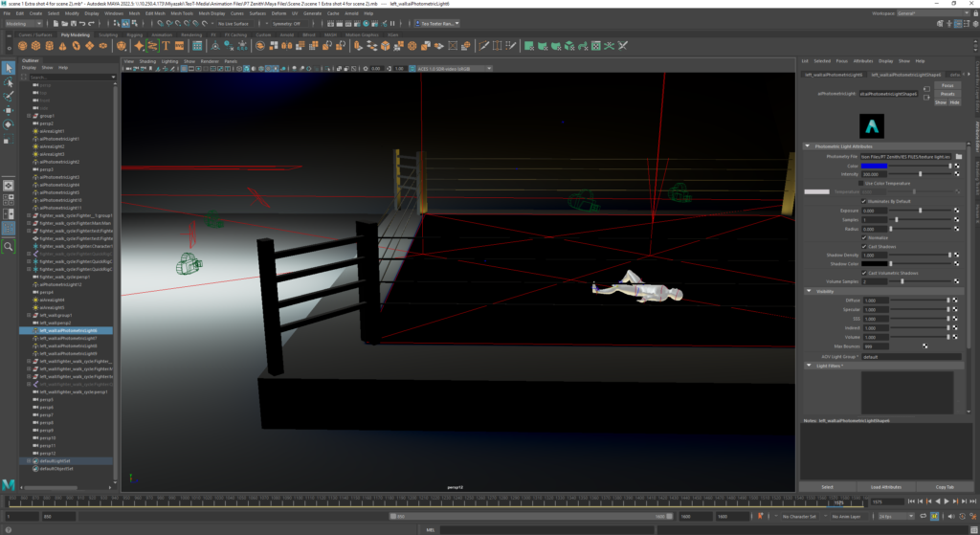The image size is (980, 535).
Task: Disable Cast Volumetric Shadows checkbox
Action: [x=865, y=273]
